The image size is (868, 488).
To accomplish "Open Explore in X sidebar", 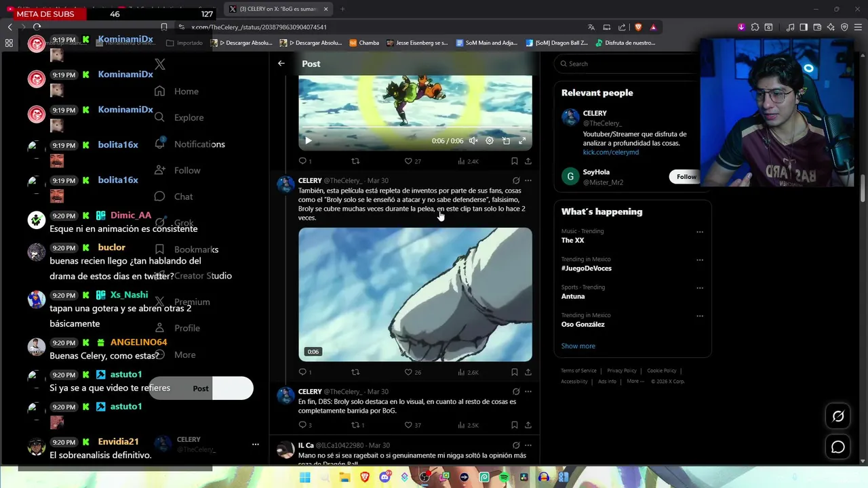I will pos(179,117).
